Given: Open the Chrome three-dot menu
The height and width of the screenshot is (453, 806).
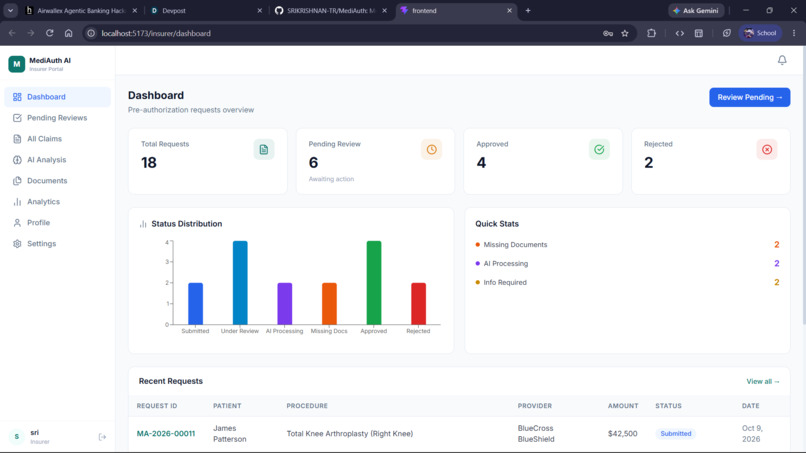Looking at the screenshot, I should click(x=794, y=33).
